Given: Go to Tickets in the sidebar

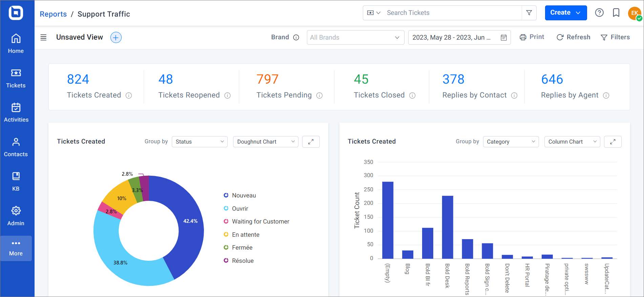Looking at the screenshot, I should pyautogui.click(x=16, y=79).
